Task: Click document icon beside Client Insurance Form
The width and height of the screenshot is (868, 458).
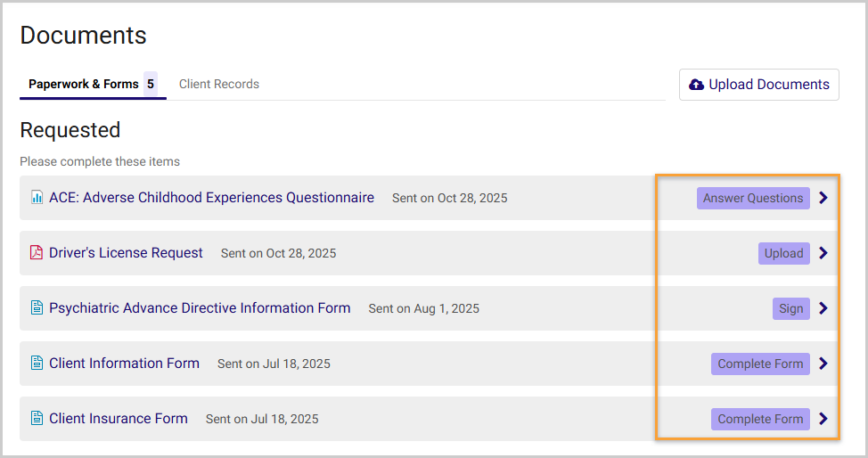Action: (x=37, y=419)
